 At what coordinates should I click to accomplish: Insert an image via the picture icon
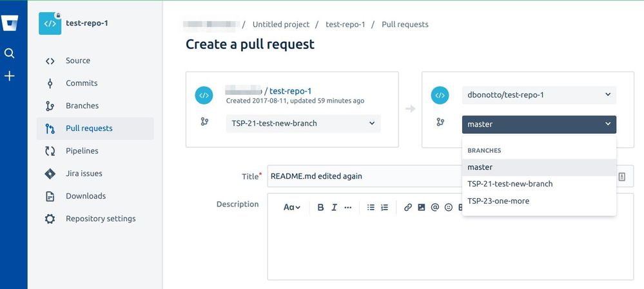pyautogui.click(x=422, y=208)
